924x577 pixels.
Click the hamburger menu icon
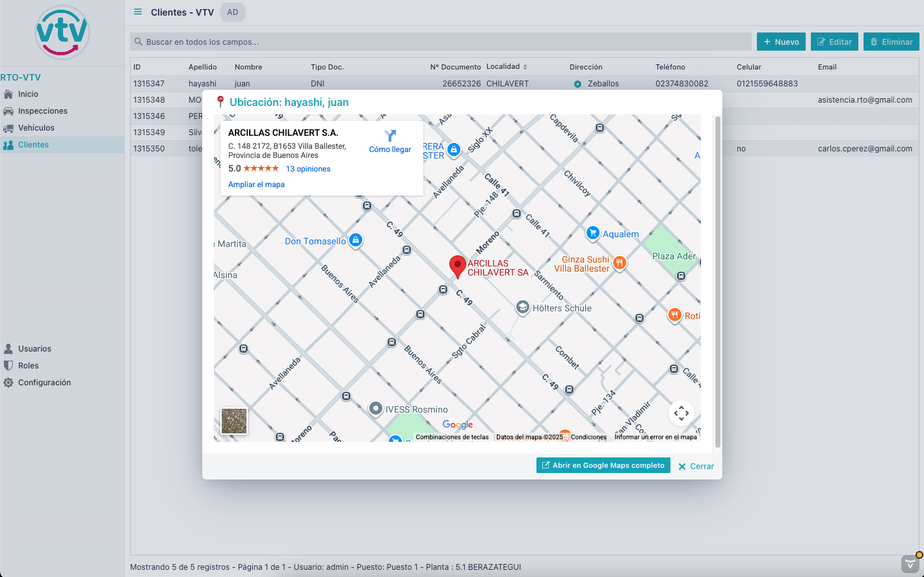pos(138,12)
